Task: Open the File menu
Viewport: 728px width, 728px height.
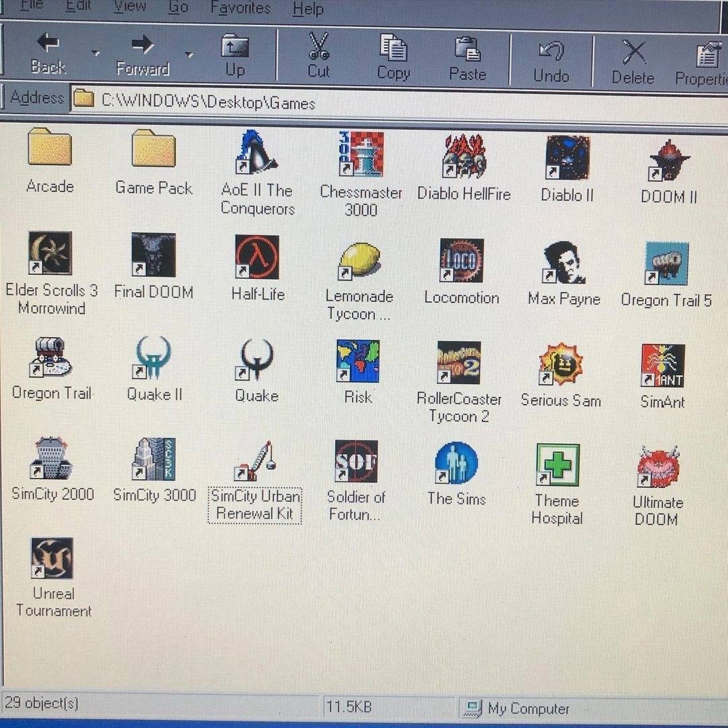Action: 32,5
